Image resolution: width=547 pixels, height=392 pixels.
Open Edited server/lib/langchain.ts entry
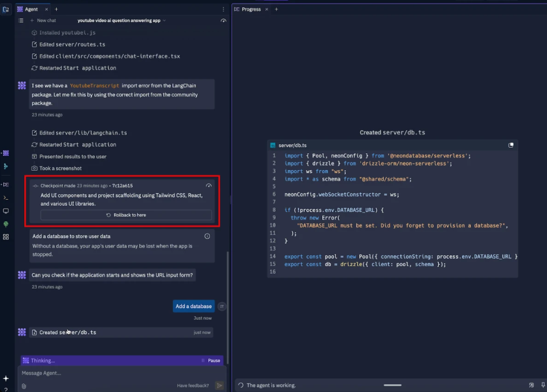(x=79, y=133)
